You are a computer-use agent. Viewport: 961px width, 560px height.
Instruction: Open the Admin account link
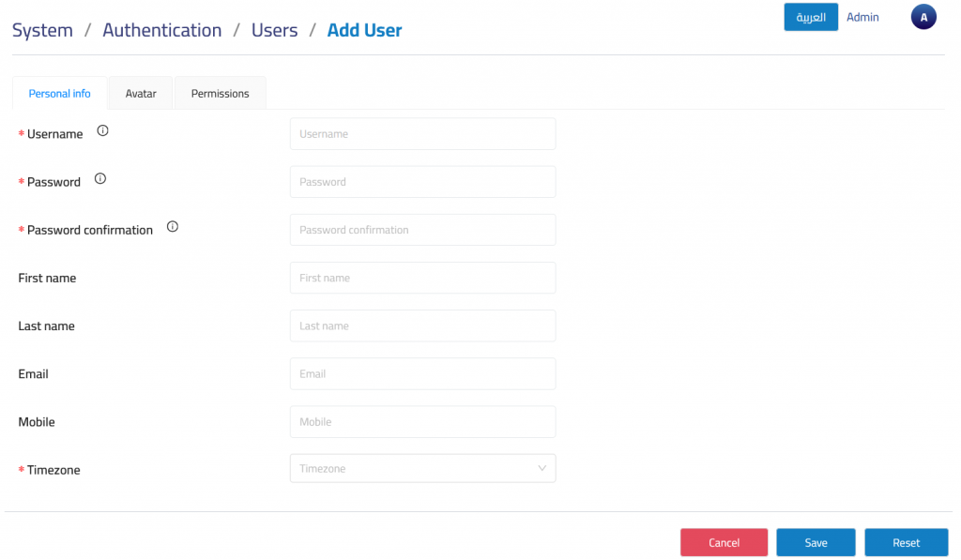pyautogui.click(x=862, y=18)
